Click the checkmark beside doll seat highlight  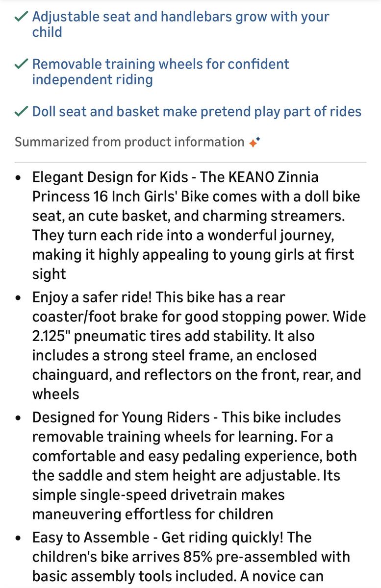tap(21, 112)
